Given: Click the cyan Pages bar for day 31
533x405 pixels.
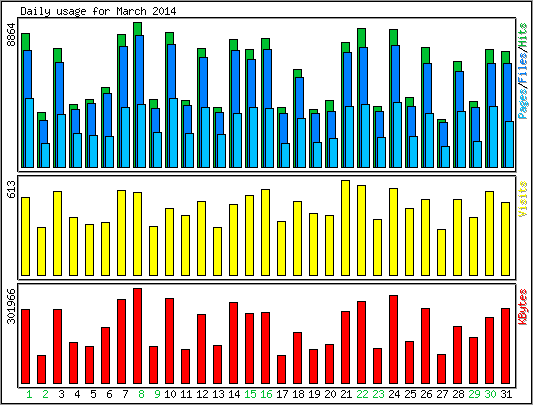Looking at the screenshot, I should tap(510, 145).
